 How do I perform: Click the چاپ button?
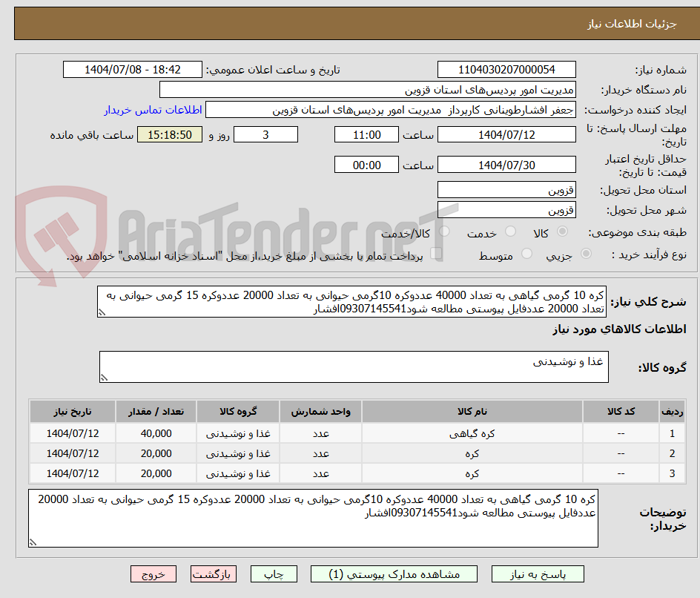(274, 574)
